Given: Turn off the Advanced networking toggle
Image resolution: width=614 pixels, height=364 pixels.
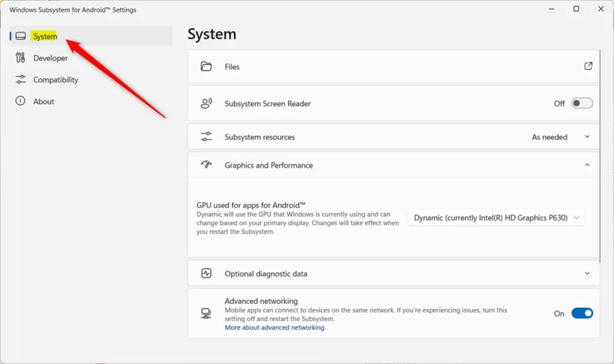Looking at the screenshot, I should (x=582, y=313).
